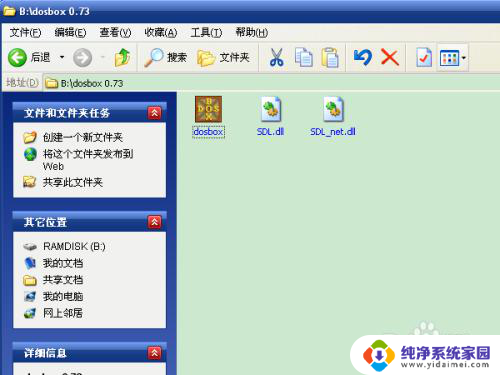Click the new folder icon in tasks panel
This screenshot has height=375, width=500.
pos(30,137)
